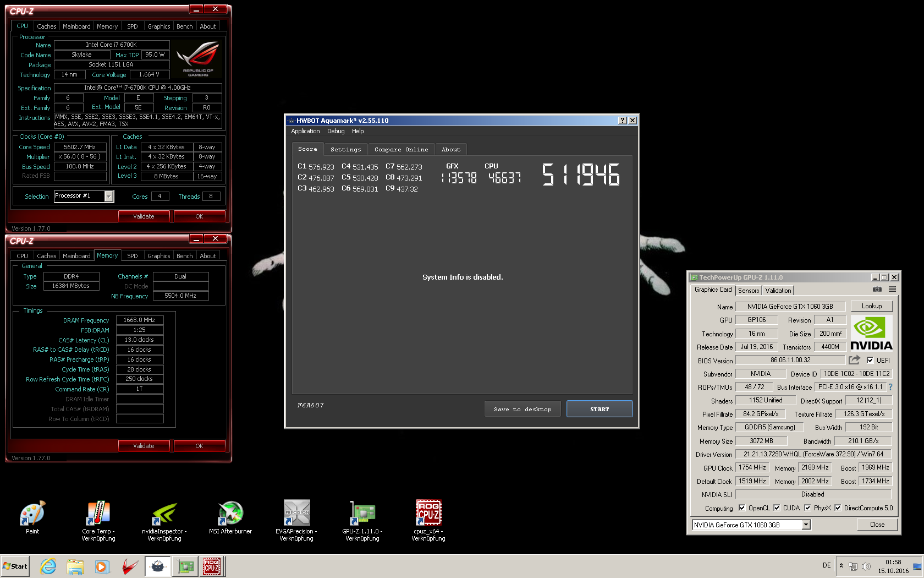924x578 pixels.
Task: Open GPU-Z.1.11.0 desktop shortcut
Action: point(362,521)
